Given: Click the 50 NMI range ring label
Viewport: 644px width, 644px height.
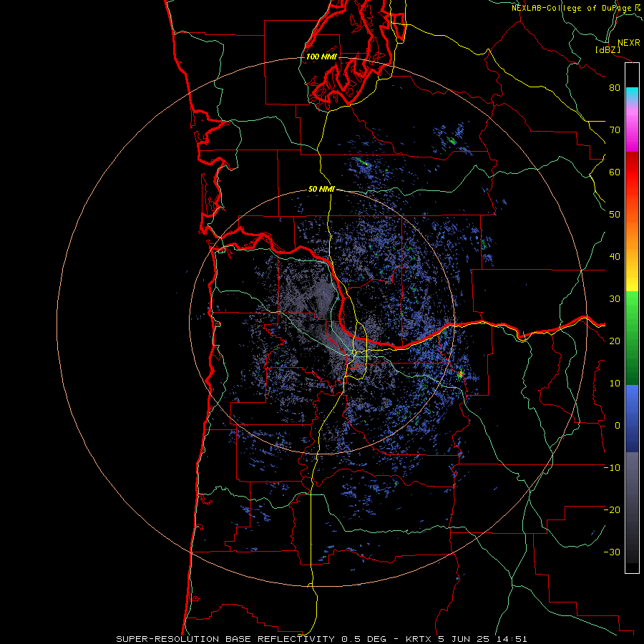Looking at the screenshot, I should 321,190.
